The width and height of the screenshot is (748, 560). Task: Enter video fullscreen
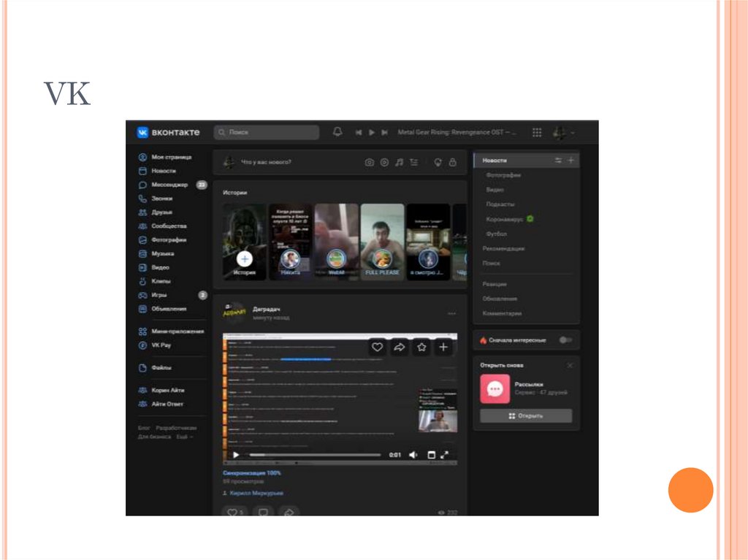coord(445,455)
